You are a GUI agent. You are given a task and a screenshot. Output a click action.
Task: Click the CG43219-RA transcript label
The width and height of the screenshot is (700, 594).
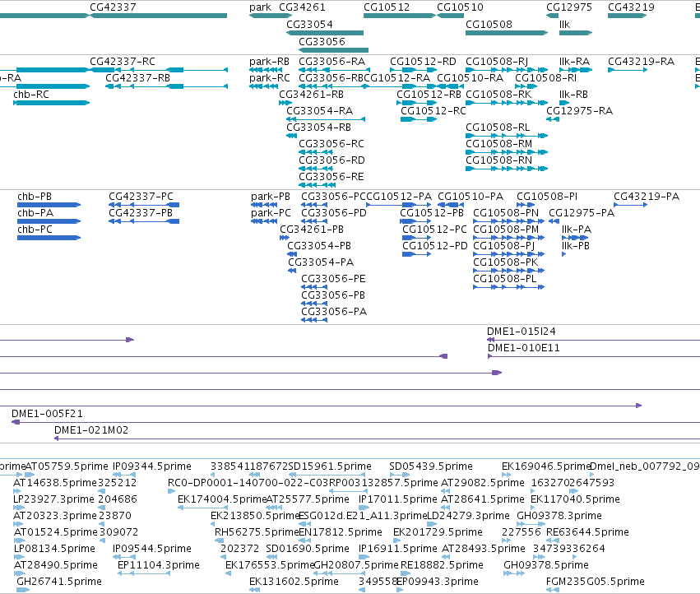click(641, 61)
